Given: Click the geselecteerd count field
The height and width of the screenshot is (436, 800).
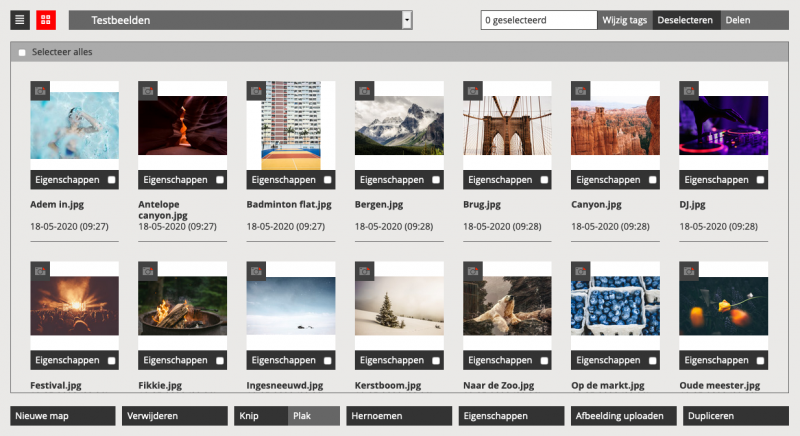Looking at the screenshot, I should pyautogui.click(x=538, y=20).
